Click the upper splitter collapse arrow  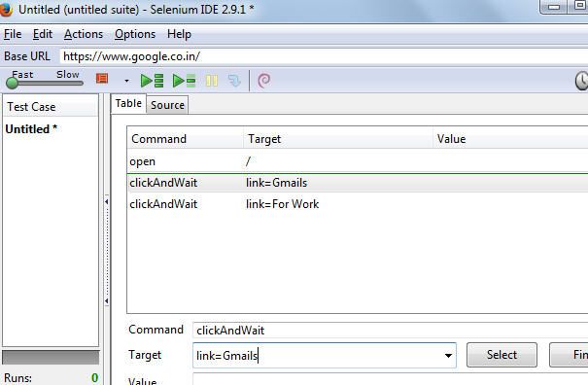pos(107,202)
